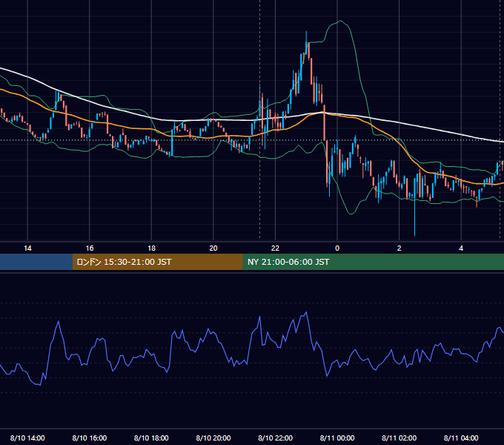Click the 8/11 02:00 time label
Viewport: 504px width, 445px height.
(x=399, y=438)
